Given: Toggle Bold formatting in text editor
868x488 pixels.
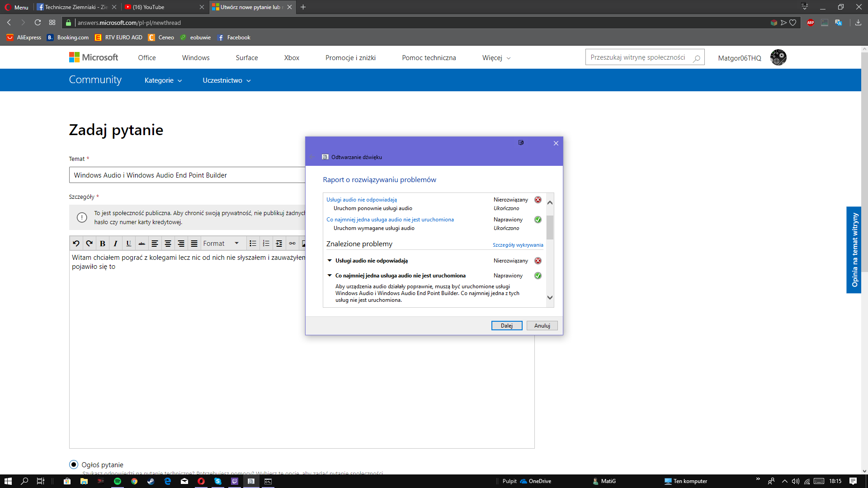Looking at the screenshot, I should pos(102,243).
